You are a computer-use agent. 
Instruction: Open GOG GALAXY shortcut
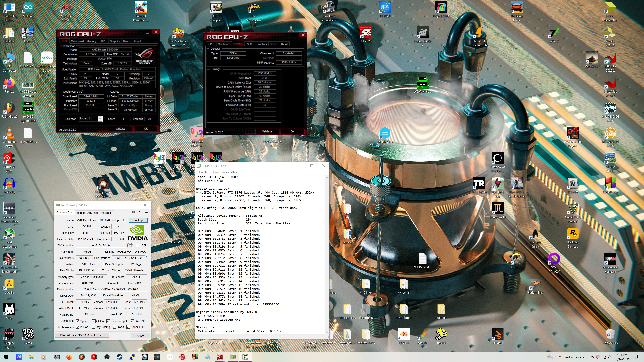(554, 263)
